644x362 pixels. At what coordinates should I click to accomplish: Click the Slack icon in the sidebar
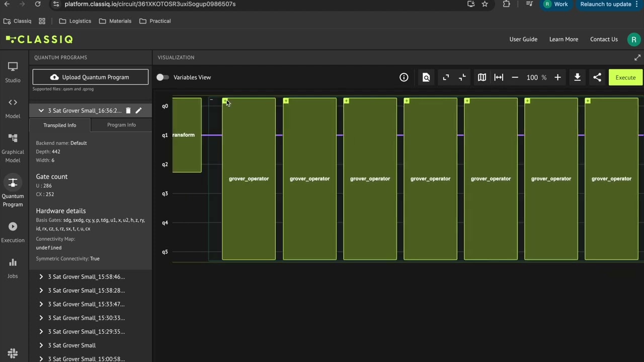click(13, 353)
